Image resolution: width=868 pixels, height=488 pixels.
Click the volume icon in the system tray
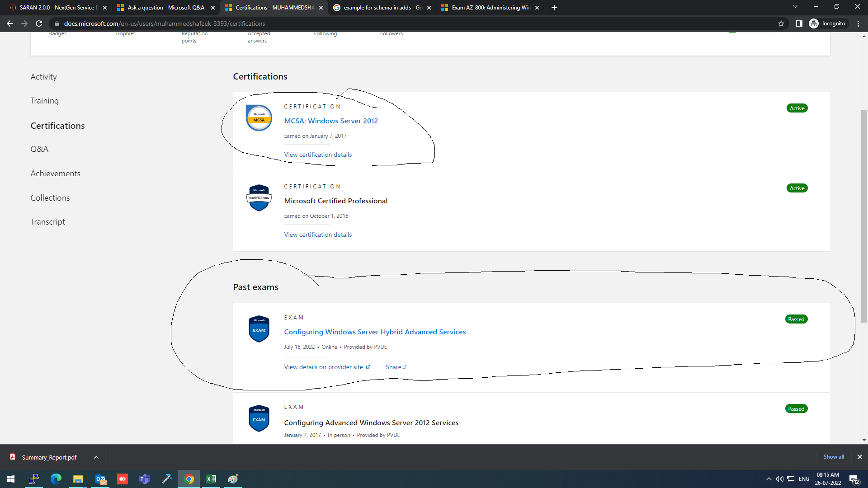tap(779, 479)
